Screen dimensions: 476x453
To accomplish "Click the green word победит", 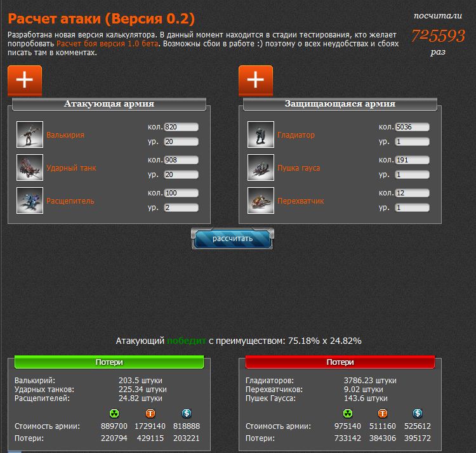I will (187, 341).
